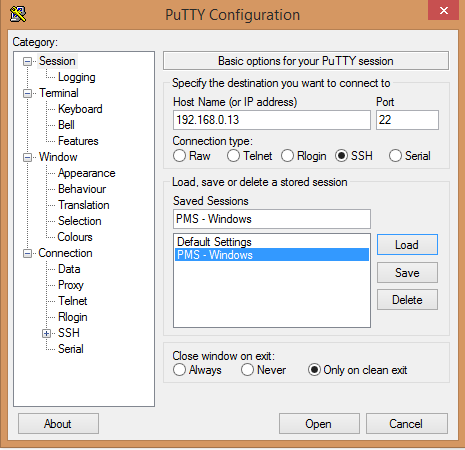Viewport: 465px width, 450px height.
Task: Click the Host Name input field
Action: 272,120
